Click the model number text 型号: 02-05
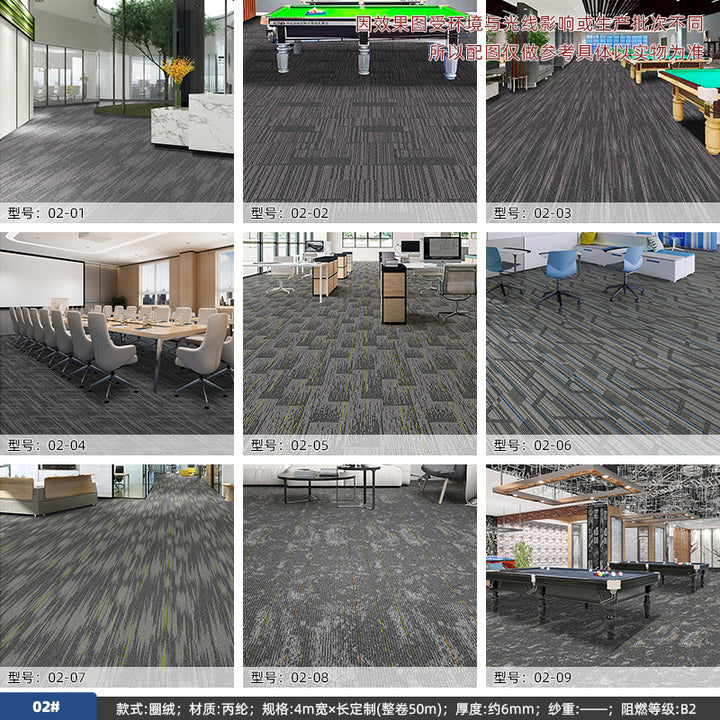Viewport: 720px width, 720px height. tap(290, 445)
